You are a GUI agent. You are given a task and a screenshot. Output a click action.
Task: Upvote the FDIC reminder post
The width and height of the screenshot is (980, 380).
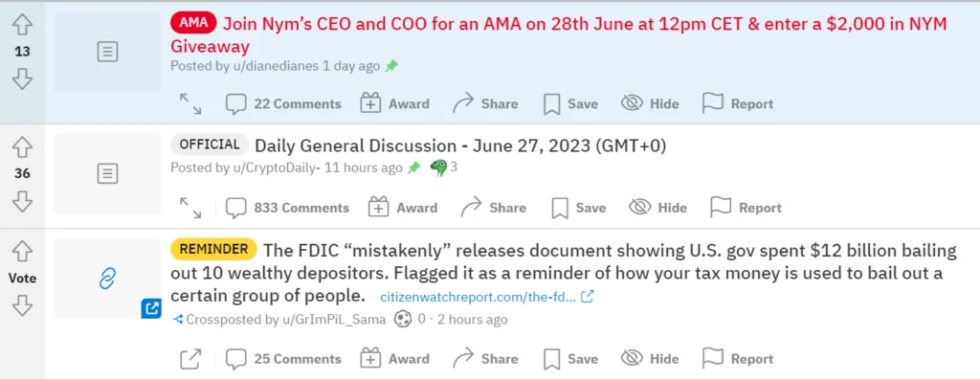point(23,251)
